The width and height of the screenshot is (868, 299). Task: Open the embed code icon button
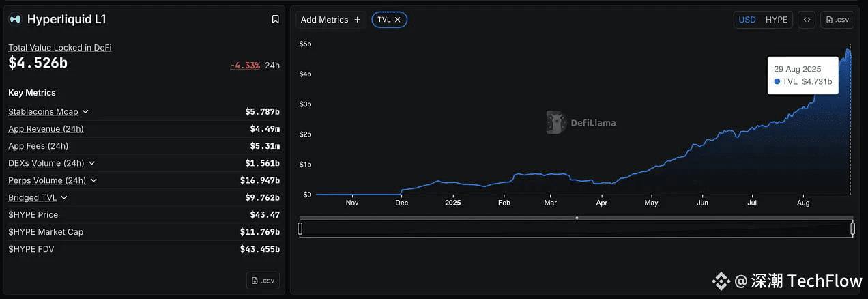coord(807,20)
